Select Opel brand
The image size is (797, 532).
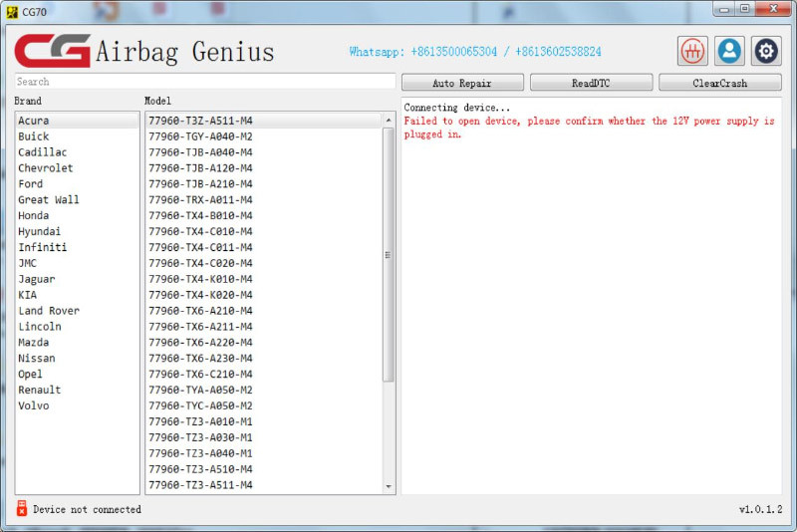click(78, 374)
